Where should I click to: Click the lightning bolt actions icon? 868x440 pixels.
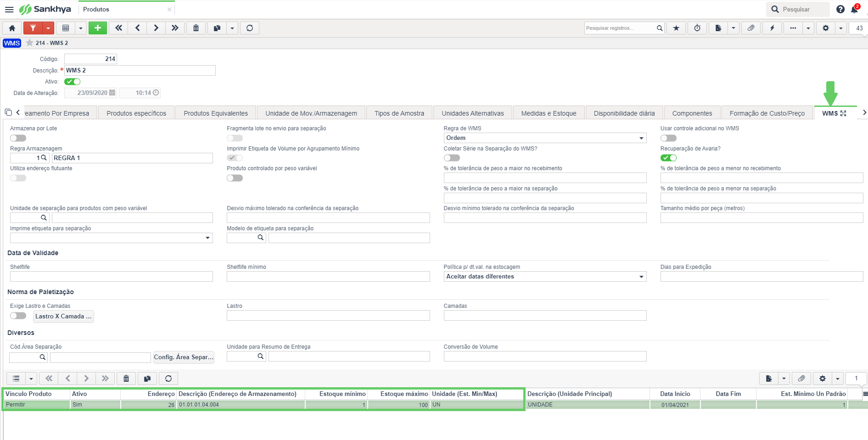coord(772,28)
